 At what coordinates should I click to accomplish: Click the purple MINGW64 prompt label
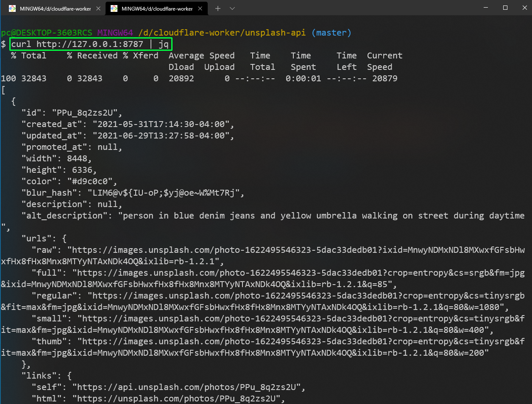pos(115,33)
